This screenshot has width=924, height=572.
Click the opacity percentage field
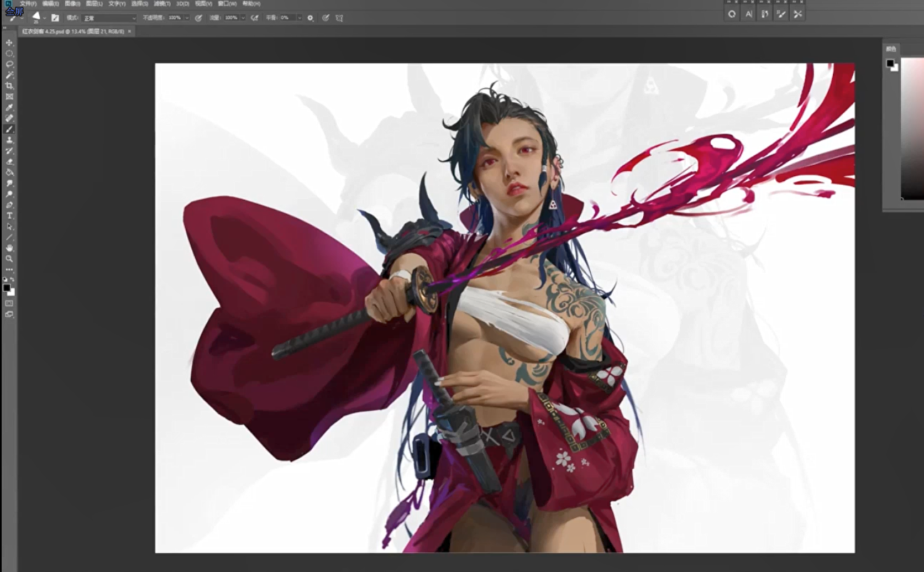coord(175,18)
